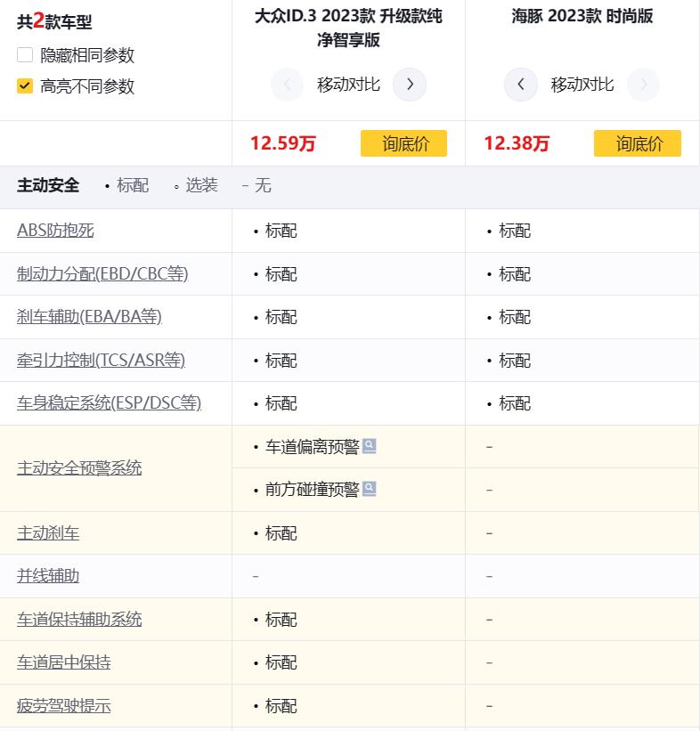Click 询底价 button for 12.38万 car
This screenshot has height=731, width=700.
tap(638, 143)
